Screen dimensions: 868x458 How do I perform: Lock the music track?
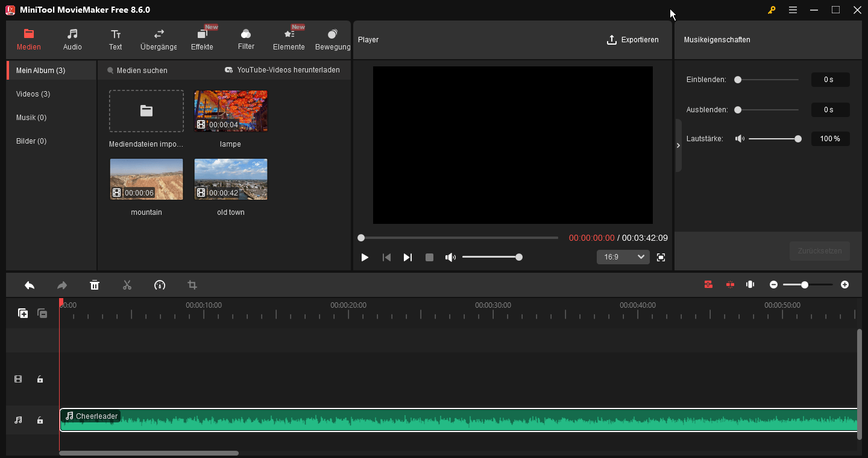(x=40, y=420)
